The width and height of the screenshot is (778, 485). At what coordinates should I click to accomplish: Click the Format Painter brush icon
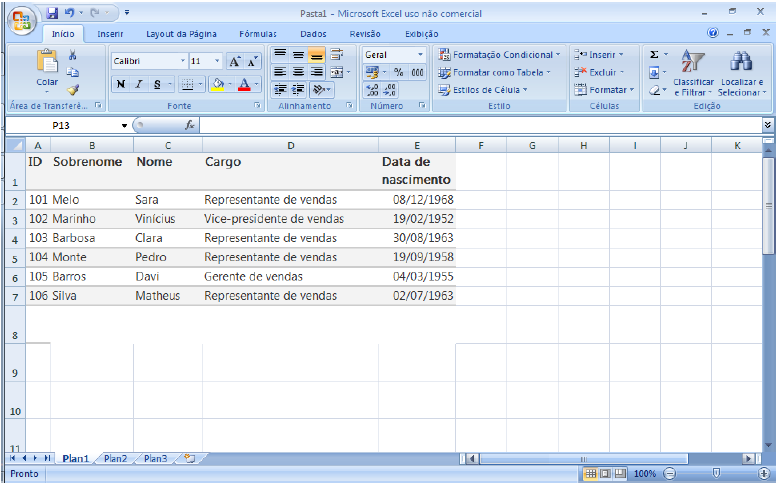tap(73, 89)
